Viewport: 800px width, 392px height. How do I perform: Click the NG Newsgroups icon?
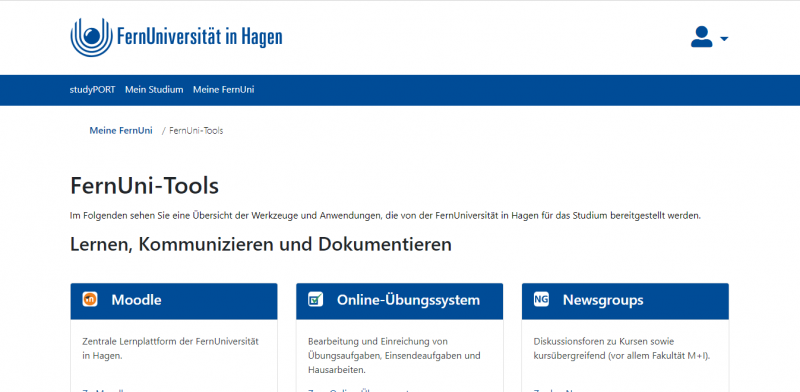point(541,299)
